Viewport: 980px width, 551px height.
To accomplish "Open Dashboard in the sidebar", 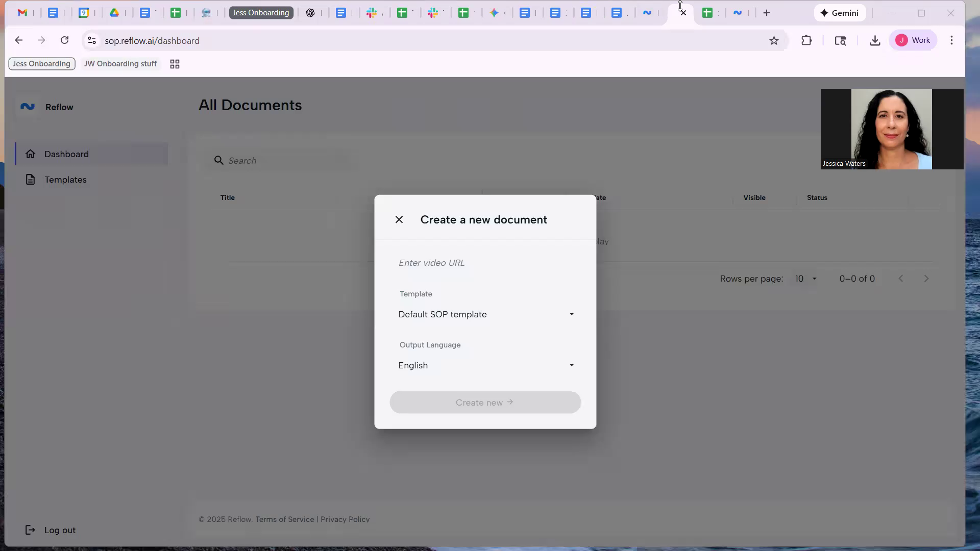I will click(66, 154).
